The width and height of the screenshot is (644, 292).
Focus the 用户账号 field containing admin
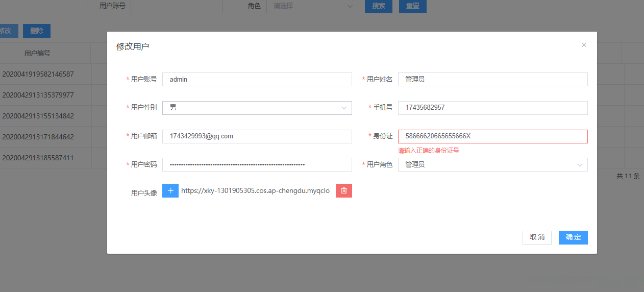pos(257,79)
